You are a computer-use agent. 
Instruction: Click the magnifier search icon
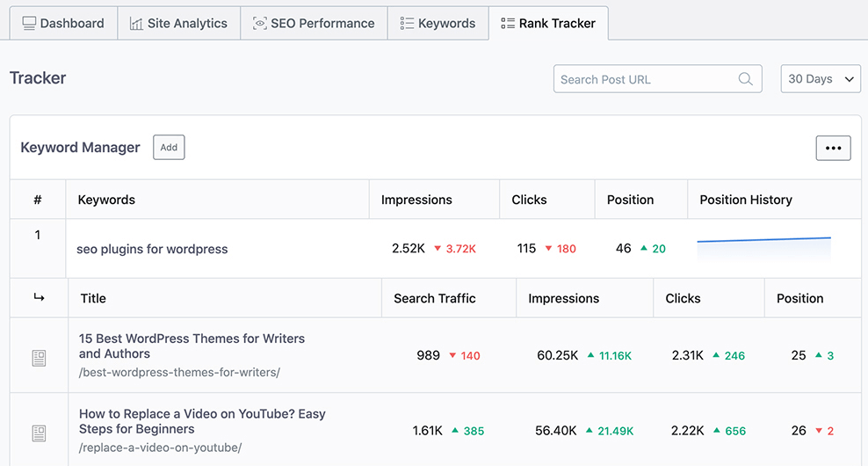click(746, 79)
